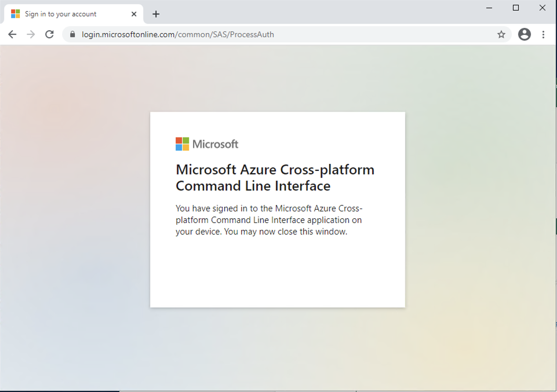Click the Microsoft logo in the card

click(x=207, y=144)
